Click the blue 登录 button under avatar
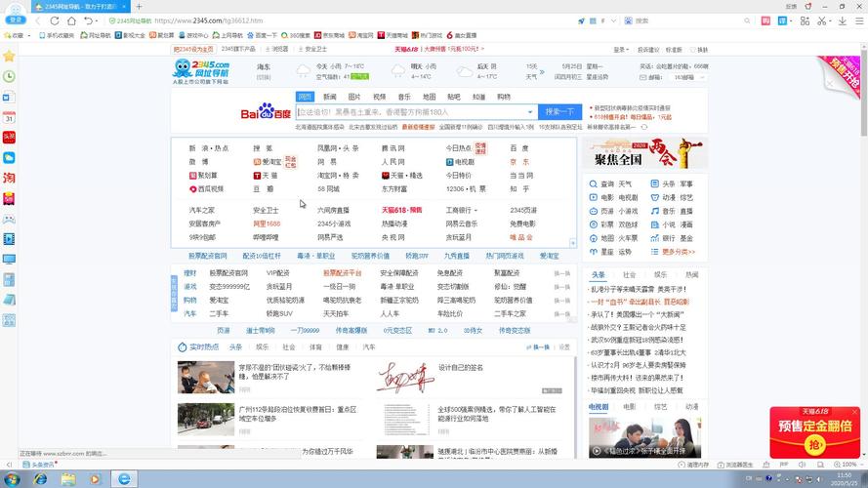Viewport: 868px width, 488px height. click(x=16, y=20)
